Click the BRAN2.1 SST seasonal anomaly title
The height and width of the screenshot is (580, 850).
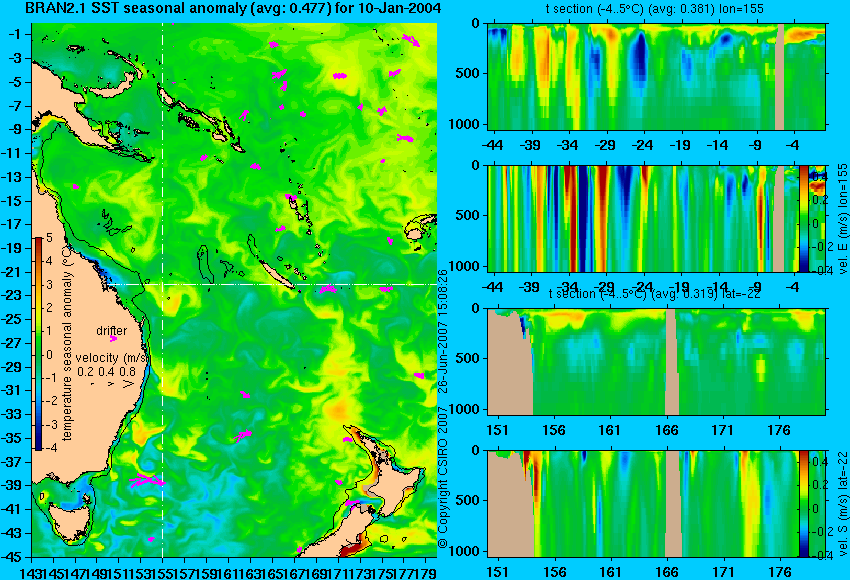click(x=233, y=8)
